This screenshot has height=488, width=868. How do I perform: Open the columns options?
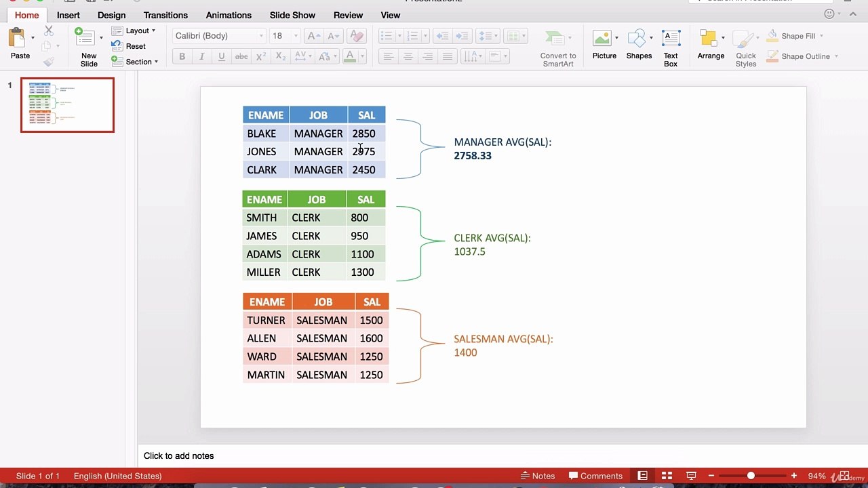click(515, 36)
